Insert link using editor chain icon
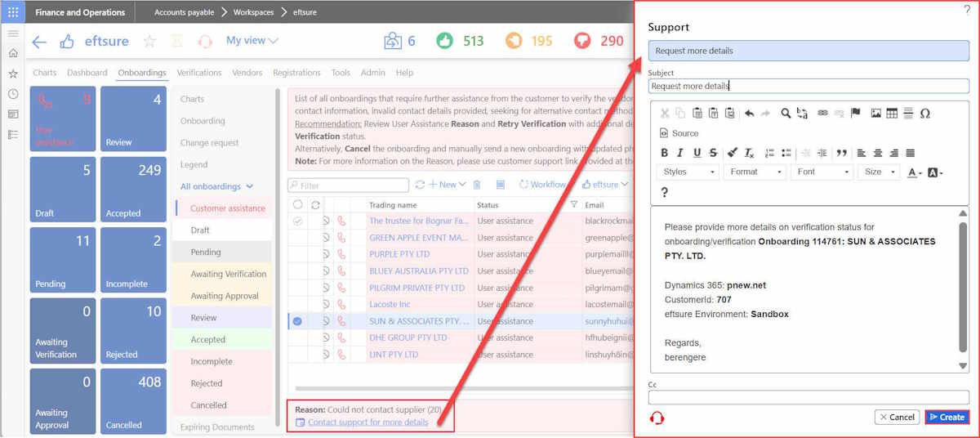This screenshot has height=438, width=980. tap(822, 114)
